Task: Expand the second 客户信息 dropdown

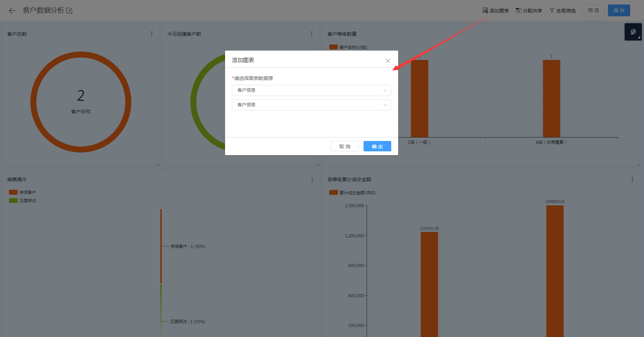Action: 311,105
